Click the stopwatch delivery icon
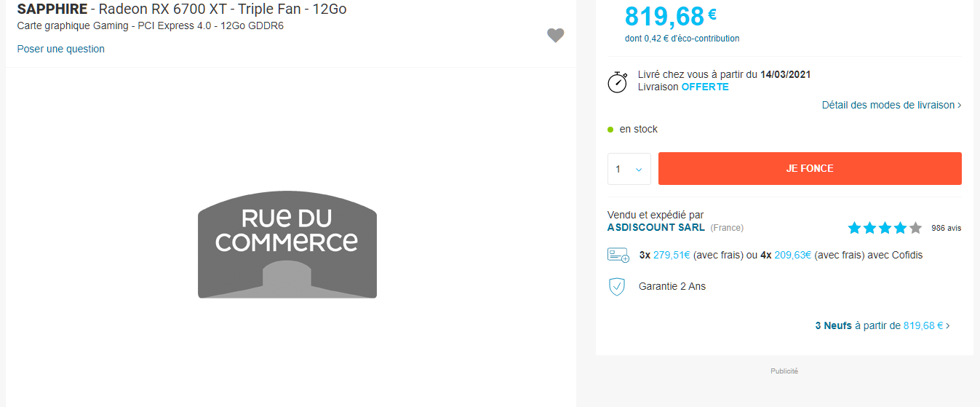The height and width of the screenshot is (407, 980). (x=617, y=82)
